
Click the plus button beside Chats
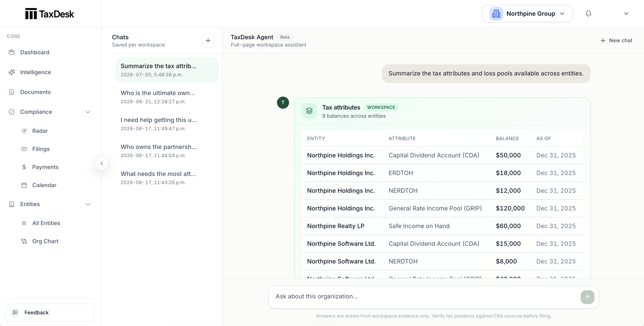tap(208, 41)
